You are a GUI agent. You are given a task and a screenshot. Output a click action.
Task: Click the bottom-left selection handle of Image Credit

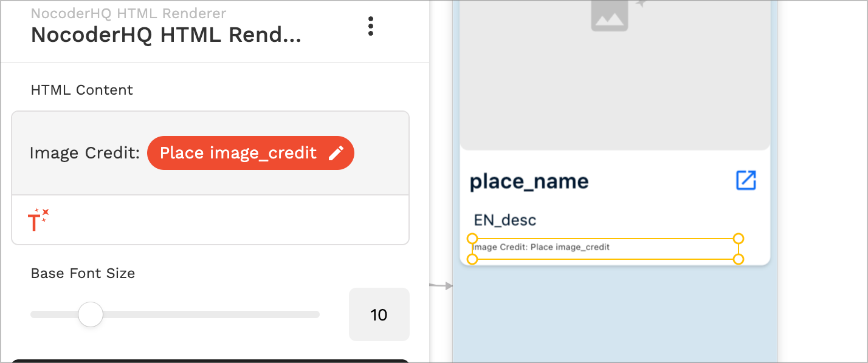(472, 259)
